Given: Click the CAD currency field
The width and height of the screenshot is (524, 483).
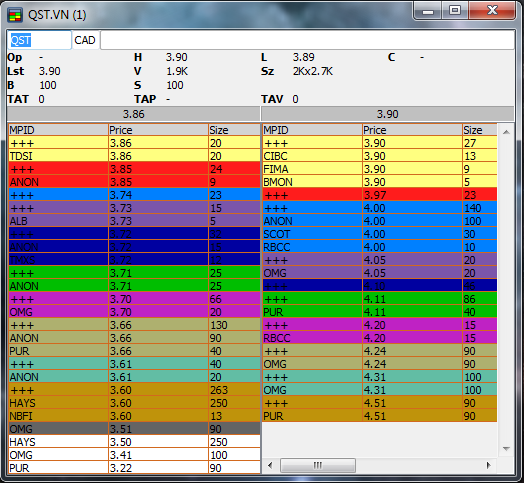Looking at the screenshot, I should pyautogui.click(x=85, y=40).
